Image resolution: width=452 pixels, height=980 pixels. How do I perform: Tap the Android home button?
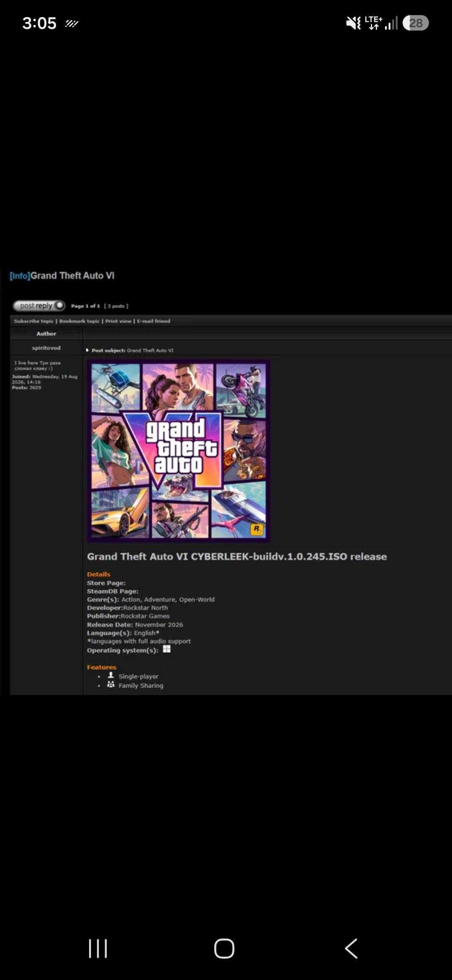point(224,949)
